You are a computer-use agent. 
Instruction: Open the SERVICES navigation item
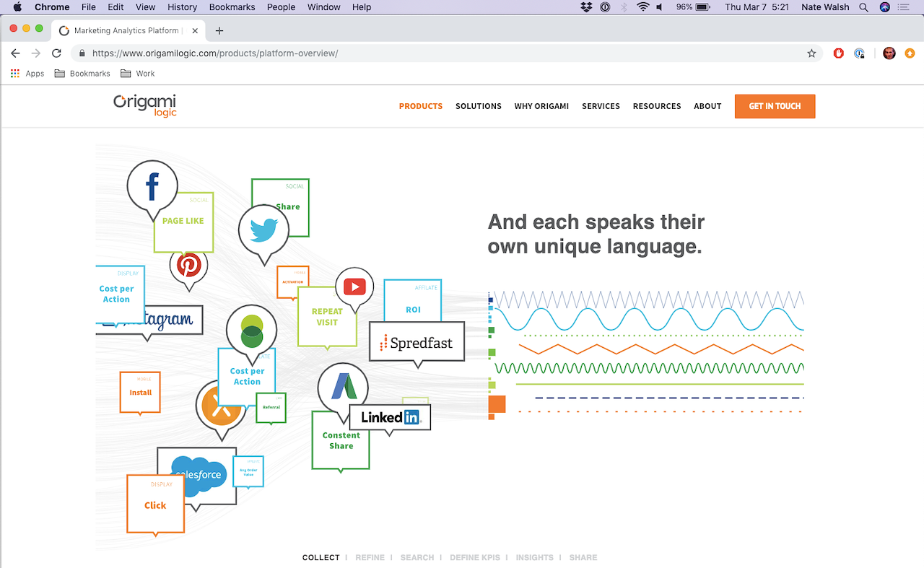point(601,106)
